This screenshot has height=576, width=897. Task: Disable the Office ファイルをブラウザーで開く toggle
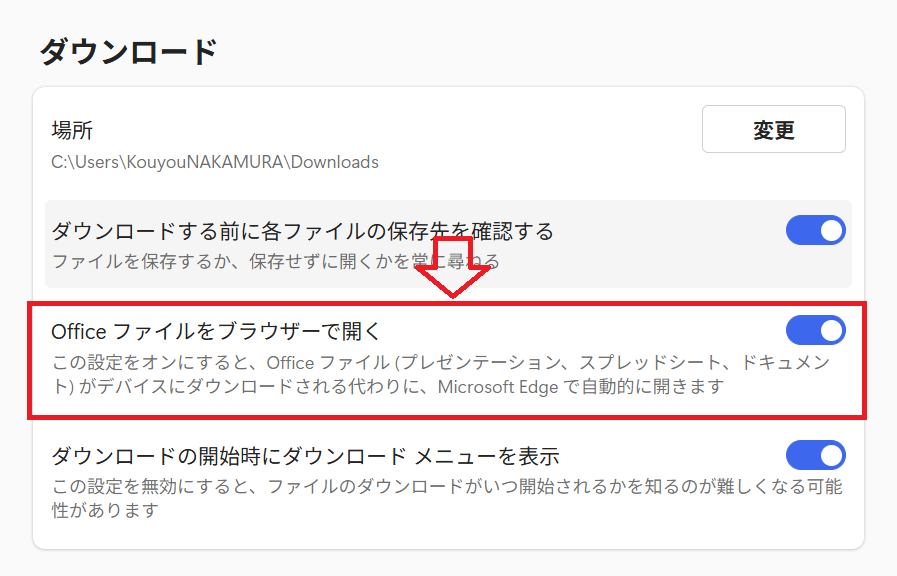815,330
